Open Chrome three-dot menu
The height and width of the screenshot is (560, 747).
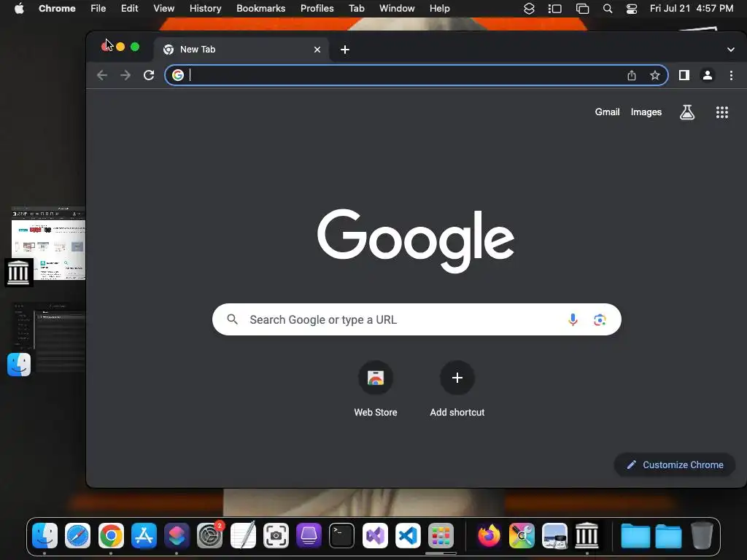pos(731,75)
